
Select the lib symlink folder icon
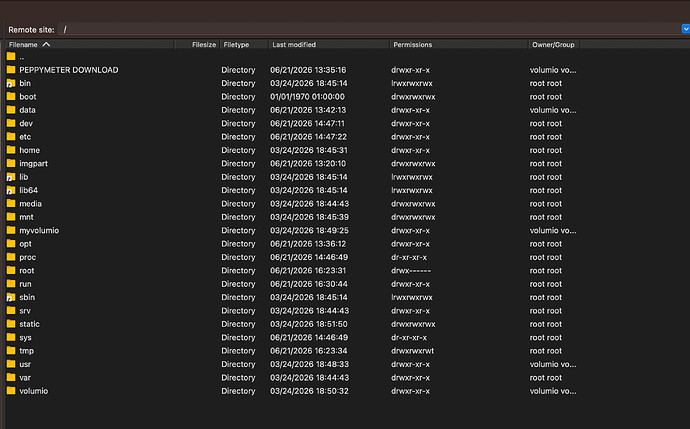tap(11, 177)
